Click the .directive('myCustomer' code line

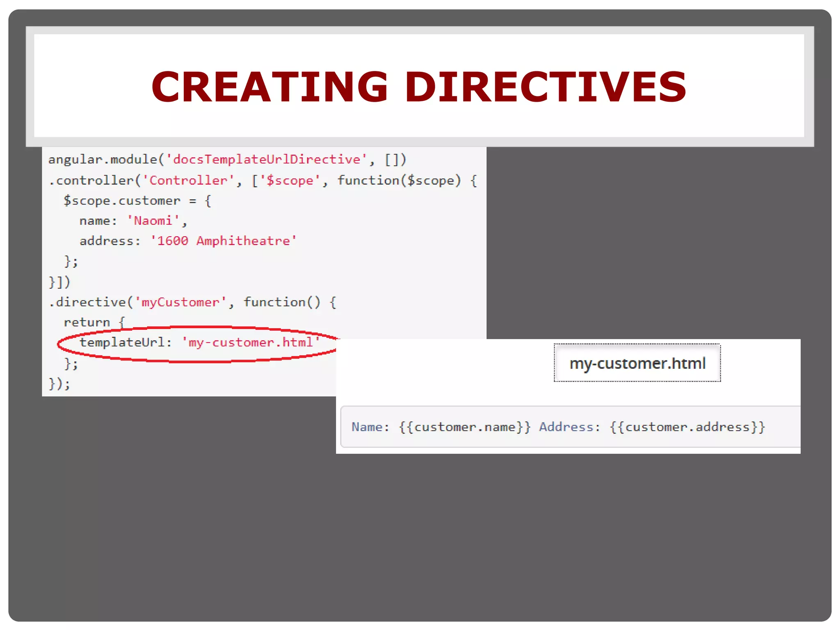click(193, 302)
